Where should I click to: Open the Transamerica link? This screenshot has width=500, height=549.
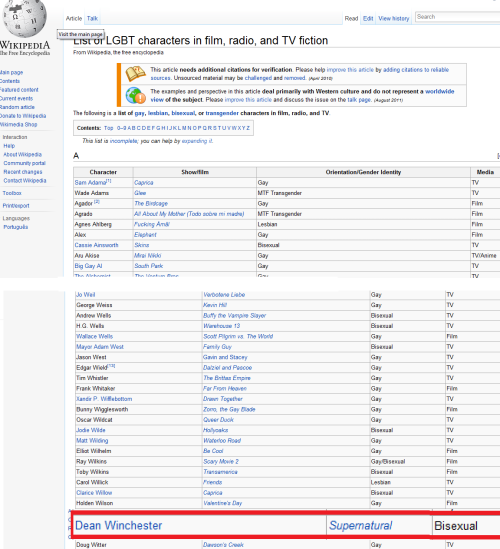[x=220, y=472]
